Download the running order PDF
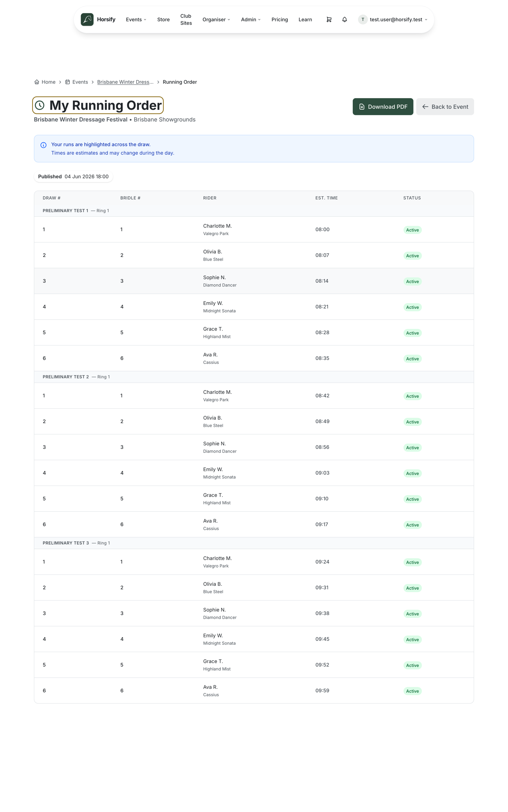The image size is (508, 812). (x=383, y=107)
